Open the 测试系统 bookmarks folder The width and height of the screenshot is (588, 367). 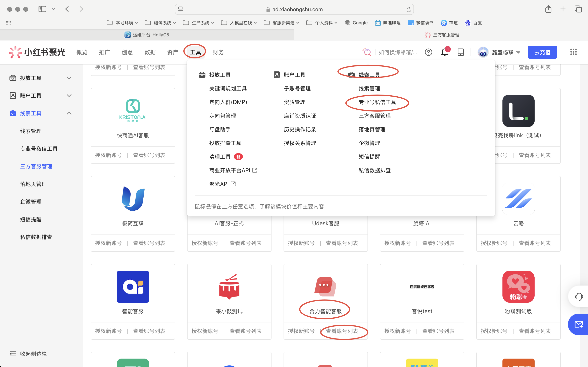tap(160, 23)
